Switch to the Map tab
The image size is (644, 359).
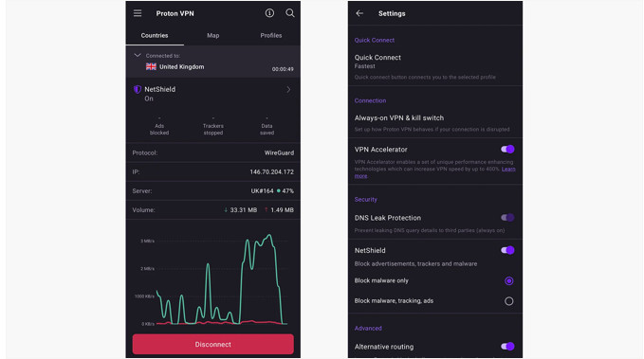[212, 35]
